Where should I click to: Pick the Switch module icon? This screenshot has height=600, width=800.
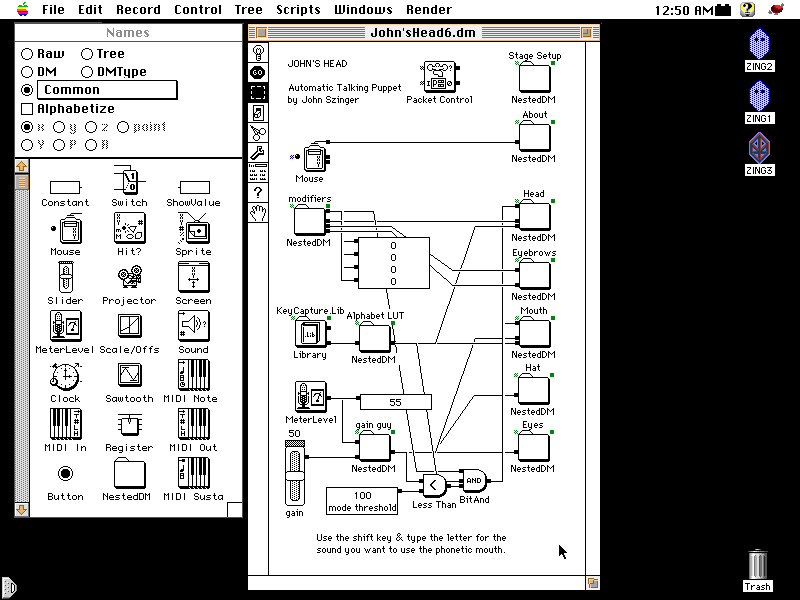pos(129,181)
